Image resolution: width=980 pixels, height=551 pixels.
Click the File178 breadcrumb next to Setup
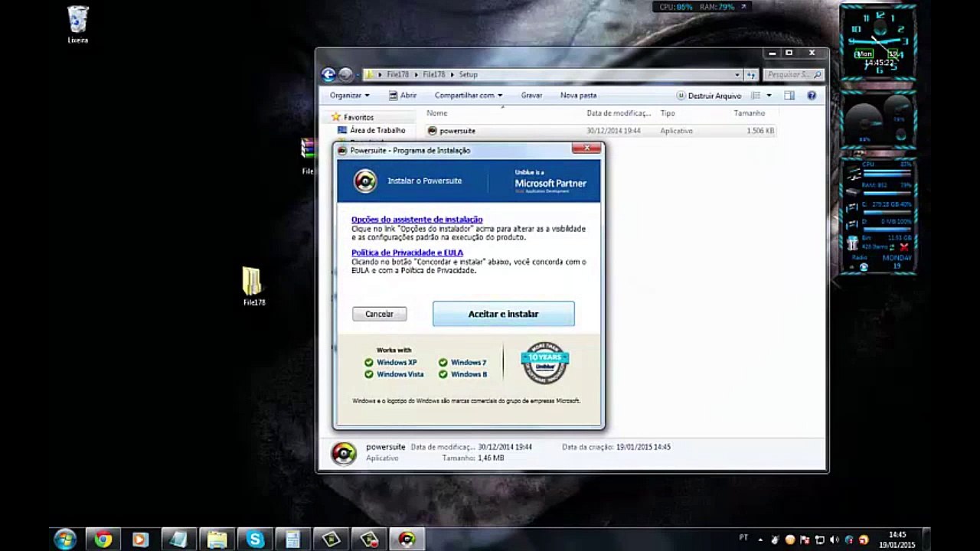coord(434,74)
